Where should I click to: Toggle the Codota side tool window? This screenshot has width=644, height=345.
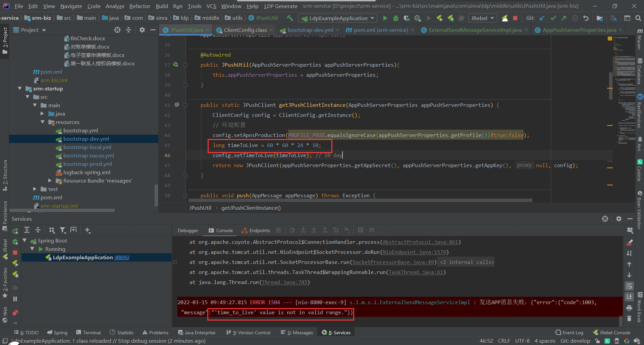(x=640, y=170)
